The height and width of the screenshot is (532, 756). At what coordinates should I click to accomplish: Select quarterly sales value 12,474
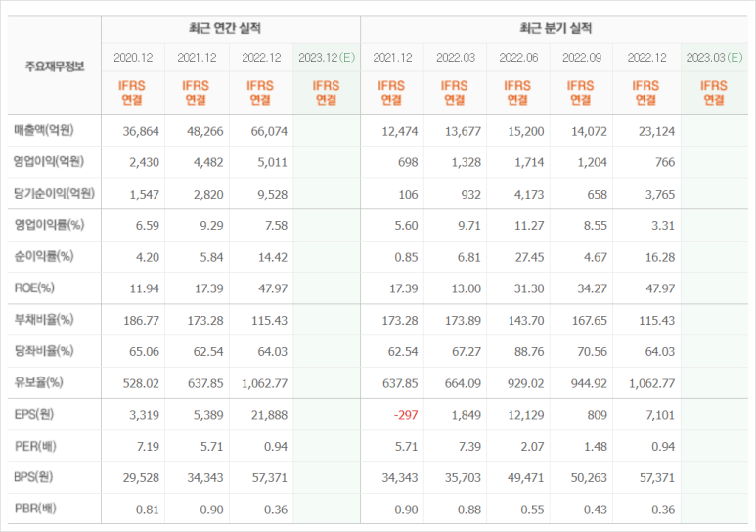(x=400, y=131)
